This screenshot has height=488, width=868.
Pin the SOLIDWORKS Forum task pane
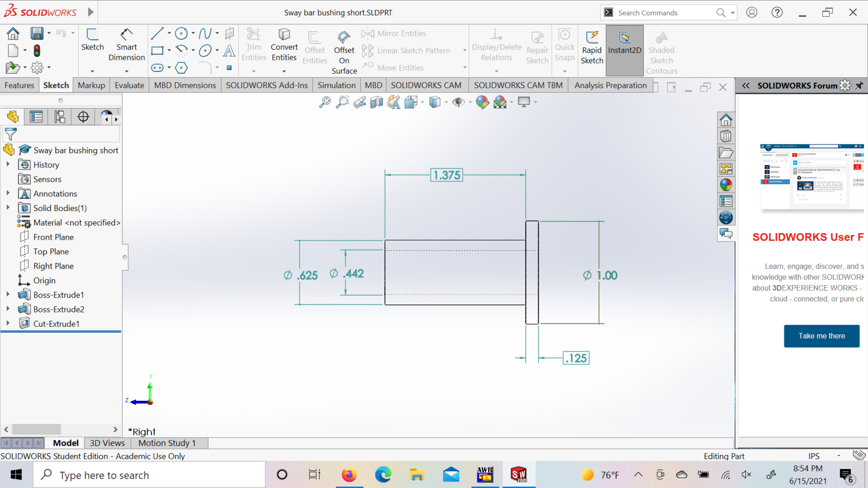(859, 86)
